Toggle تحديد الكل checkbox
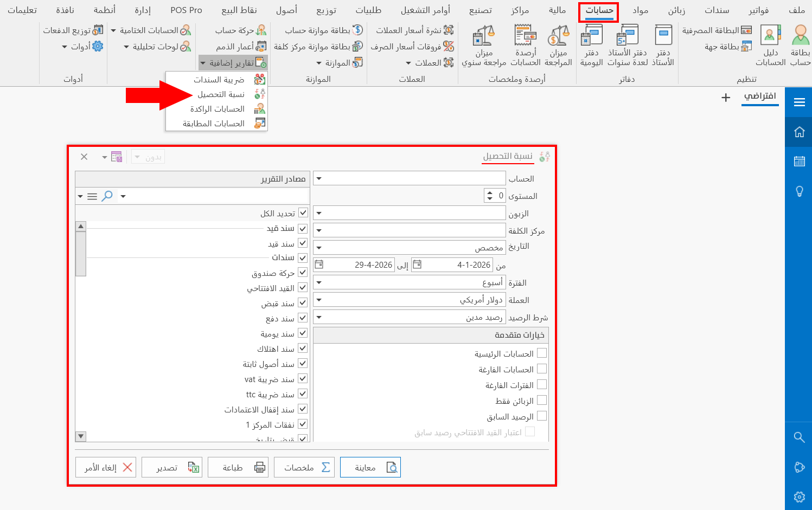This screenshot has width=812, height=510. pos(303,213)
